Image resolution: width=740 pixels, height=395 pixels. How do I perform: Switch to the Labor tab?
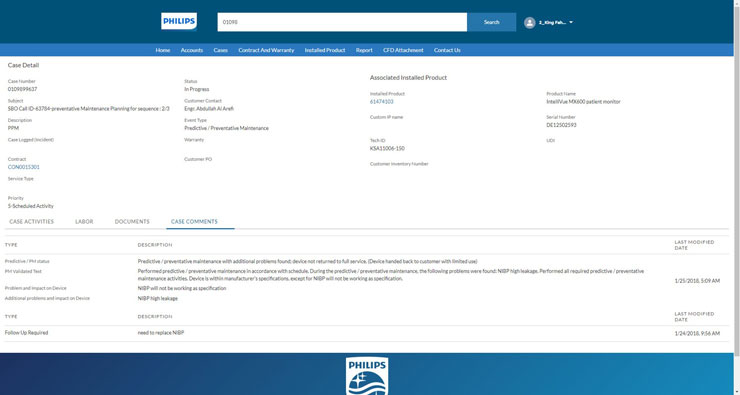click(84, 221)
